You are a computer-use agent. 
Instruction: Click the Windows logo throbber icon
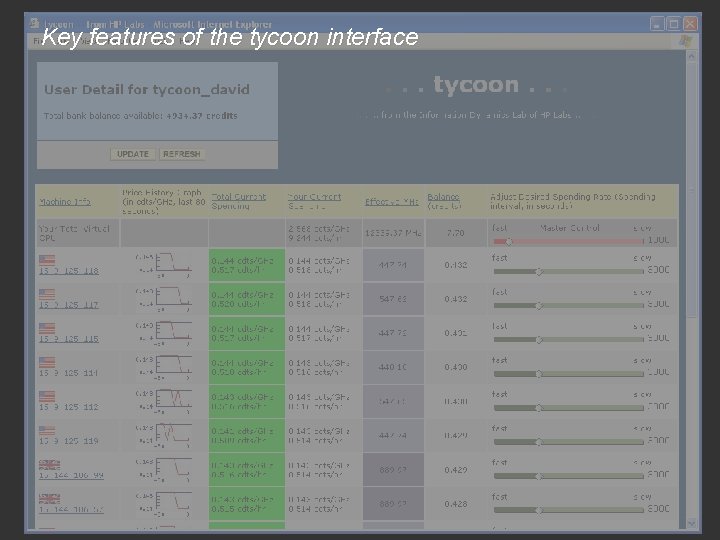coord(686,41)
